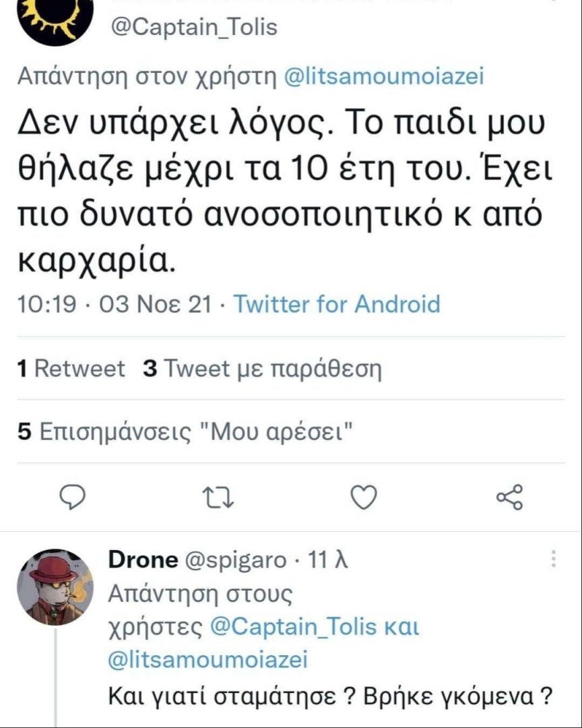Open Drone's avatar with red hat
This screenshot has width=582, height=728.
pyautogui.click(x=55, y=586)
